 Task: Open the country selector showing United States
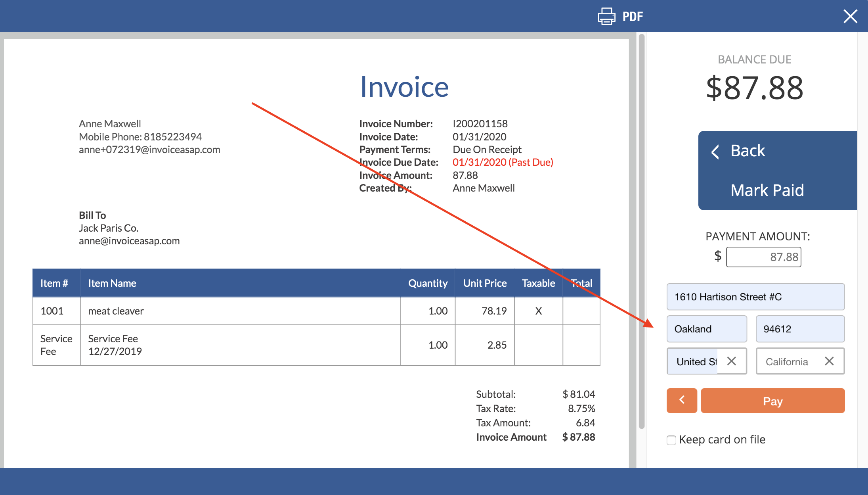point(698,361)
